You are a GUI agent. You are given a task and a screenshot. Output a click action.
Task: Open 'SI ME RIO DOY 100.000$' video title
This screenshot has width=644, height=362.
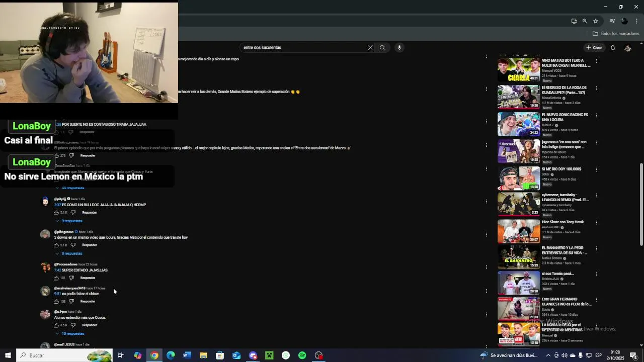click(x=561, y=169)
